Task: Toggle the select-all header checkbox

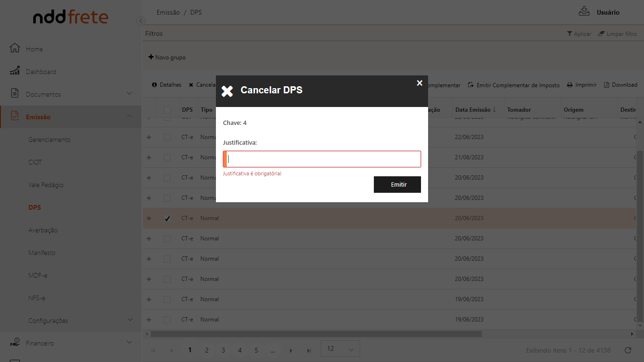Action: (x=167, y=110)
